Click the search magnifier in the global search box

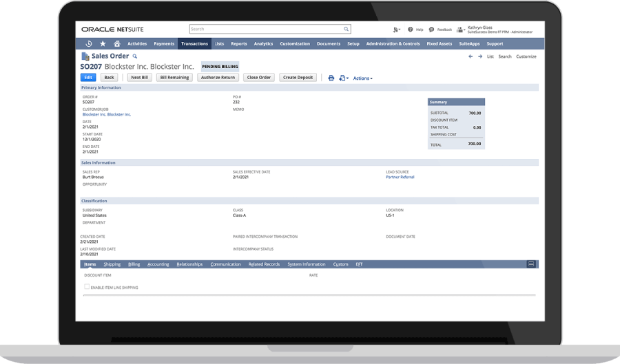click(346, 29)
